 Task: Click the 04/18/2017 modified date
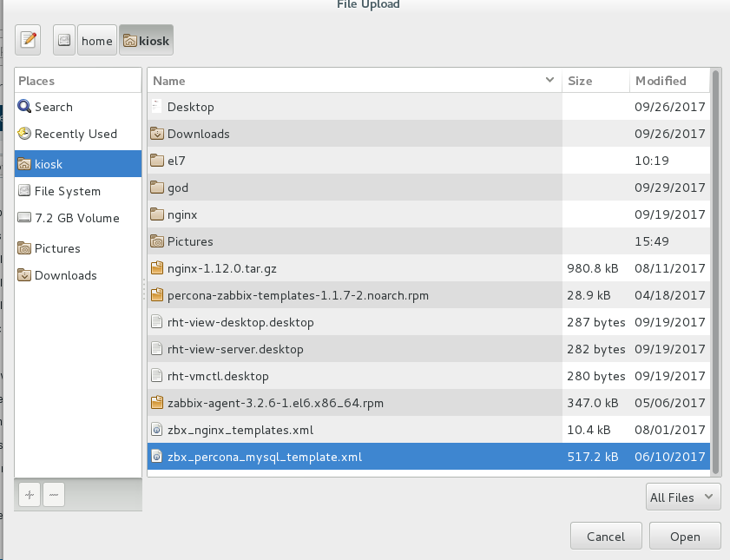click(x=670, y=295)
